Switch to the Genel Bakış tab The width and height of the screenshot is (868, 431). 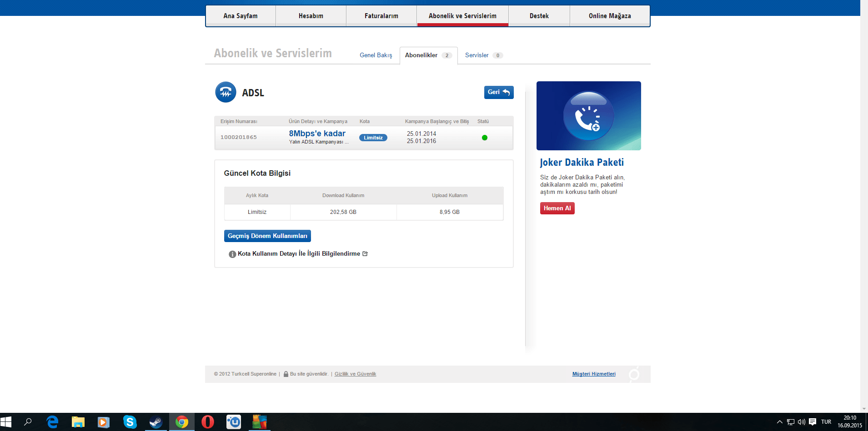[x=376, y=55]
